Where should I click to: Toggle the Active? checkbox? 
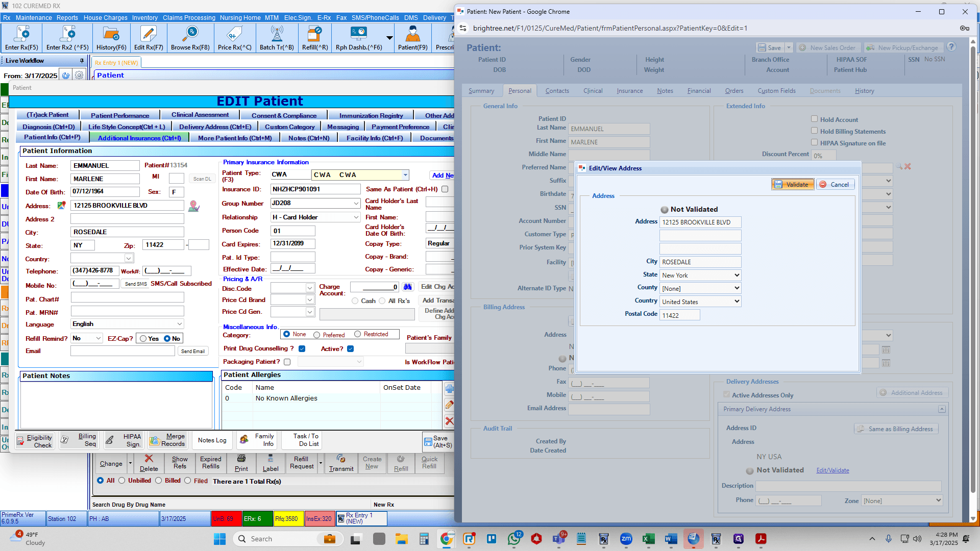click(x=350, y=349)
